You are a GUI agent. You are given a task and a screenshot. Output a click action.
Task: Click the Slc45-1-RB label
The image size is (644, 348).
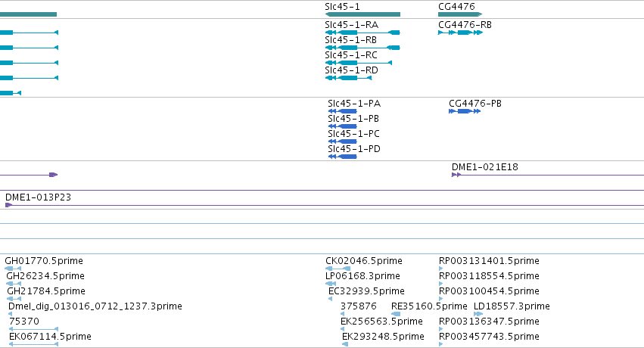click(350, 40)
